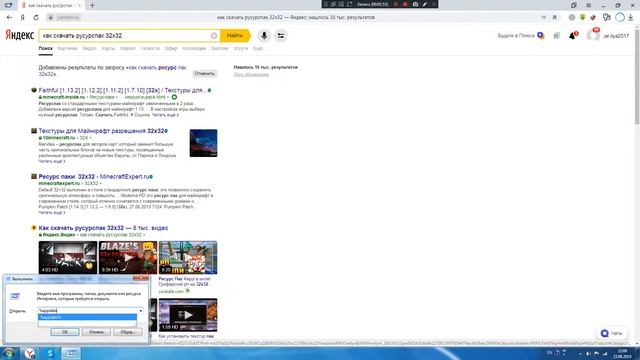
Task: Click the site lock icon in the address bar
Action: pyautogui.click(x=51, y=18)
